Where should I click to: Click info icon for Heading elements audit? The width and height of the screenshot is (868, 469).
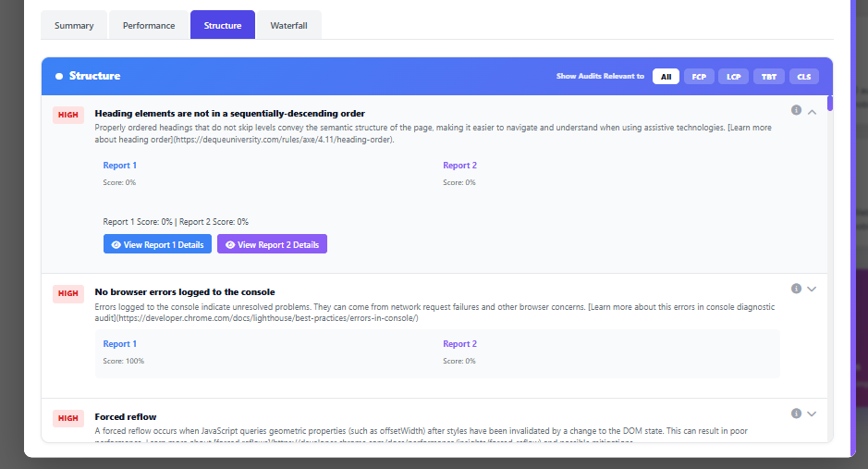tap(796, 110)
